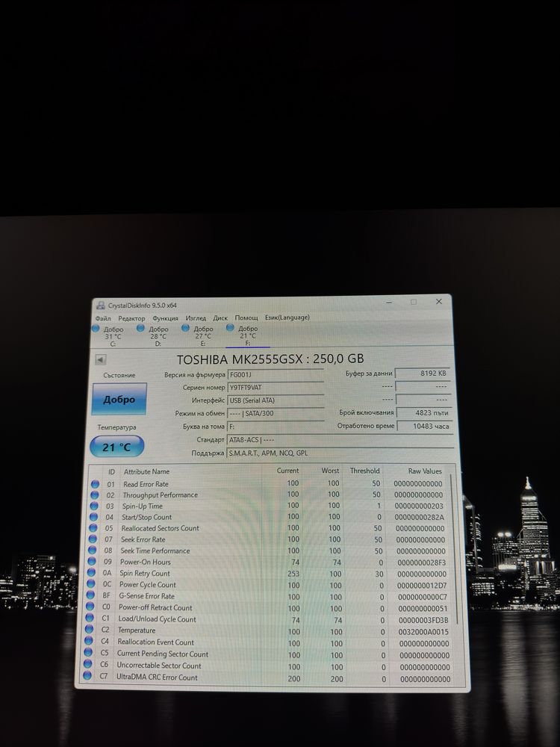The height and width of the screenshot is (747, 560).
Task: Click the status orb for Spin-Up Time
Action: click(94, 506)
